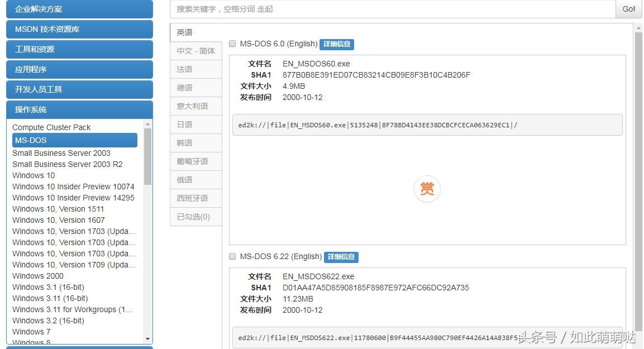Screen dimensions: 644x349
Task: Expand the 开发人员工具 category panel
Action: pos(80,89)
